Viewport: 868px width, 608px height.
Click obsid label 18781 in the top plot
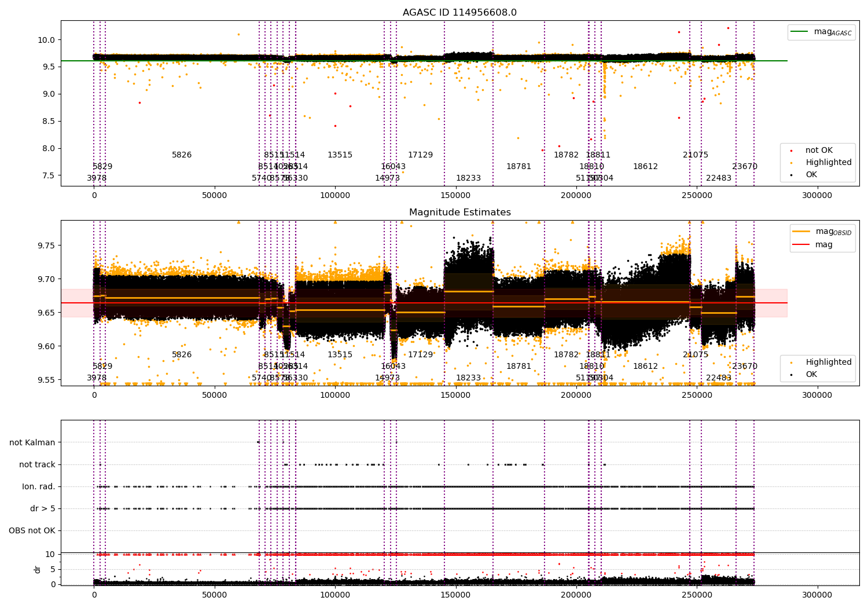click(518, 167)
